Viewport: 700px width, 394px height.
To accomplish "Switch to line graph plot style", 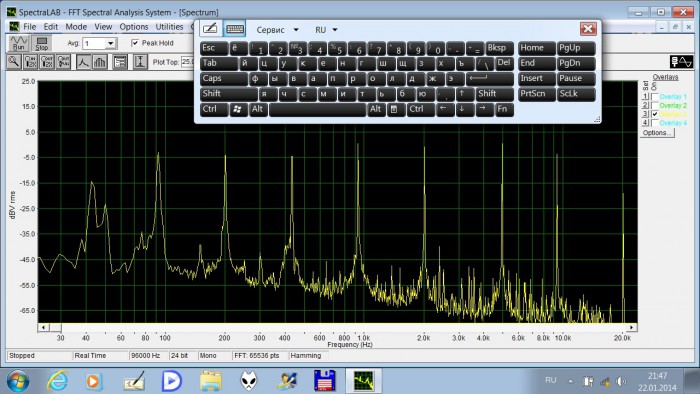I will [83, 62].
